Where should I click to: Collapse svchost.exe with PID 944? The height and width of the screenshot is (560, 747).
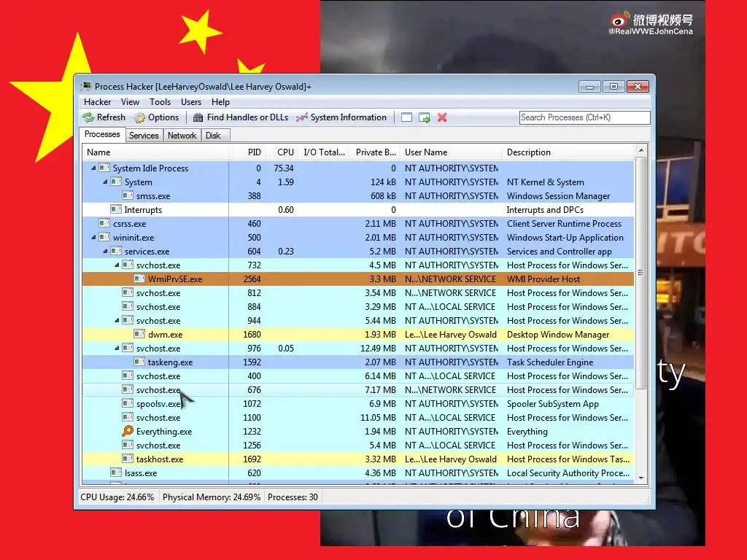[117, 321]
